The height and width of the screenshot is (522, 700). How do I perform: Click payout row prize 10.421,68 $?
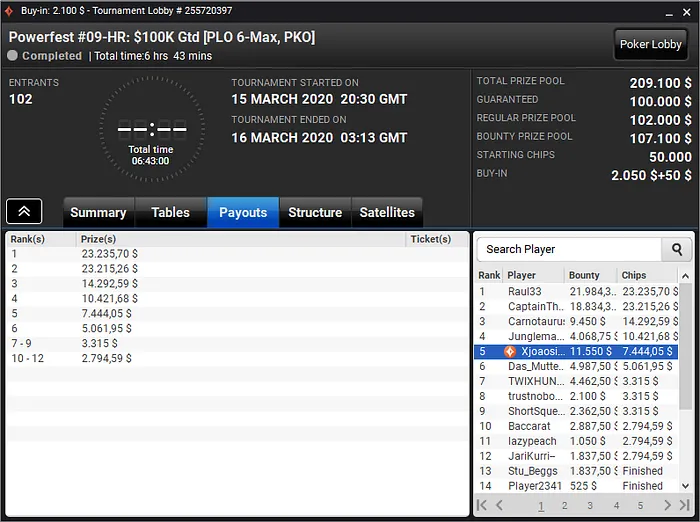point(238,299)
